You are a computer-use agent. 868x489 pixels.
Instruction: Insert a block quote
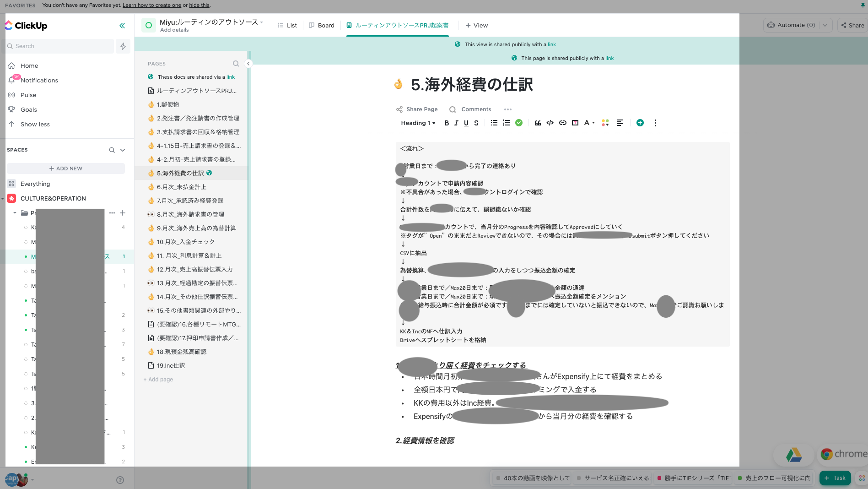pos(538,123)
